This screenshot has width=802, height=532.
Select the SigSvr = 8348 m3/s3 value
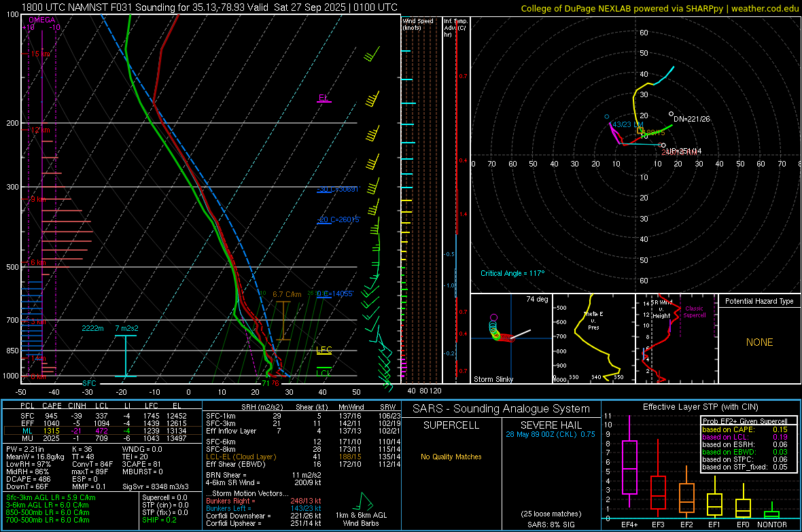[x=156, y=486]
